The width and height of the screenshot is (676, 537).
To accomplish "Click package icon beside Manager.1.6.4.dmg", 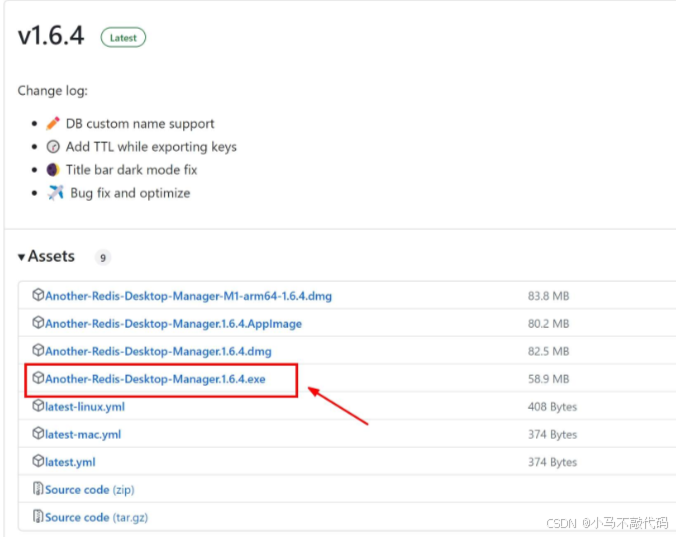I will tap(38, 350).
